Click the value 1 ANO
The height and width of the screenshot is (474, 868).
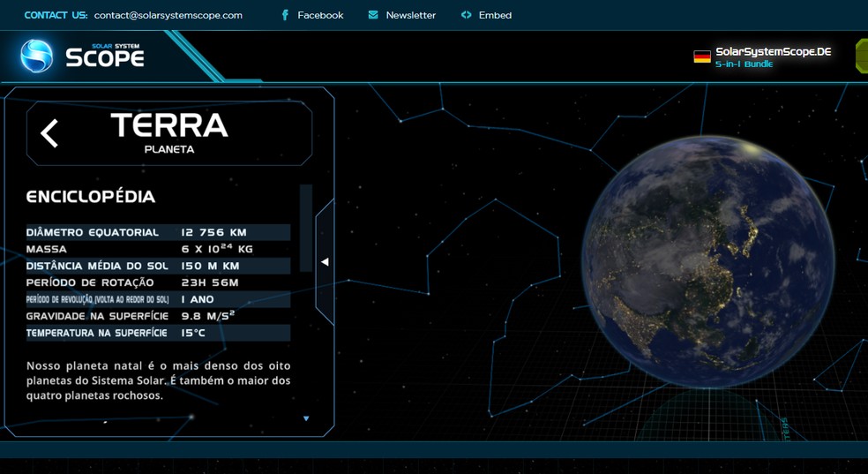point(198,299)
